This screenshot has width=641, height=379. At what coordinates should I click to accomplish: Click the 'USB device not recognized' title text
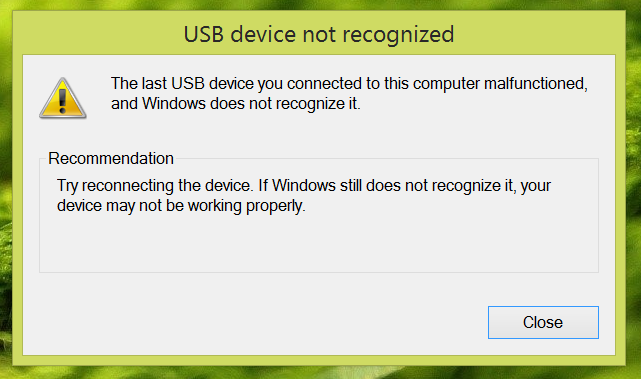coord(319,34)
